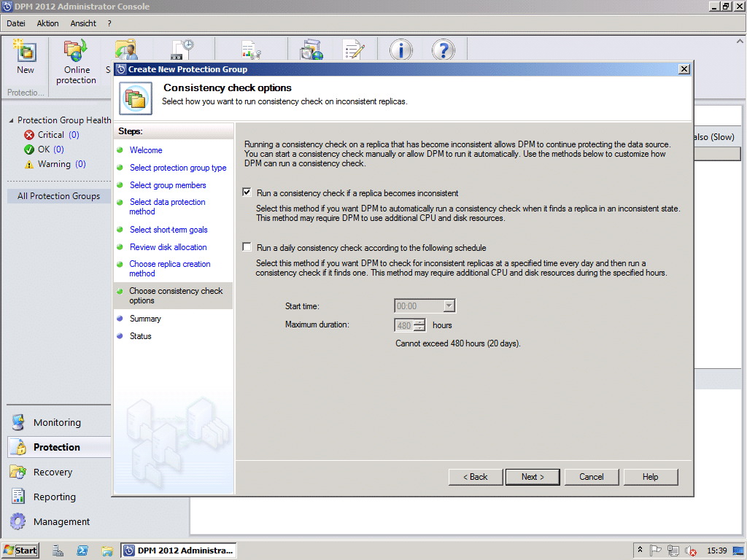The width and height of the screenshot is (747, 560).
Task: Jump to the Welcome step
Action: 146,150
